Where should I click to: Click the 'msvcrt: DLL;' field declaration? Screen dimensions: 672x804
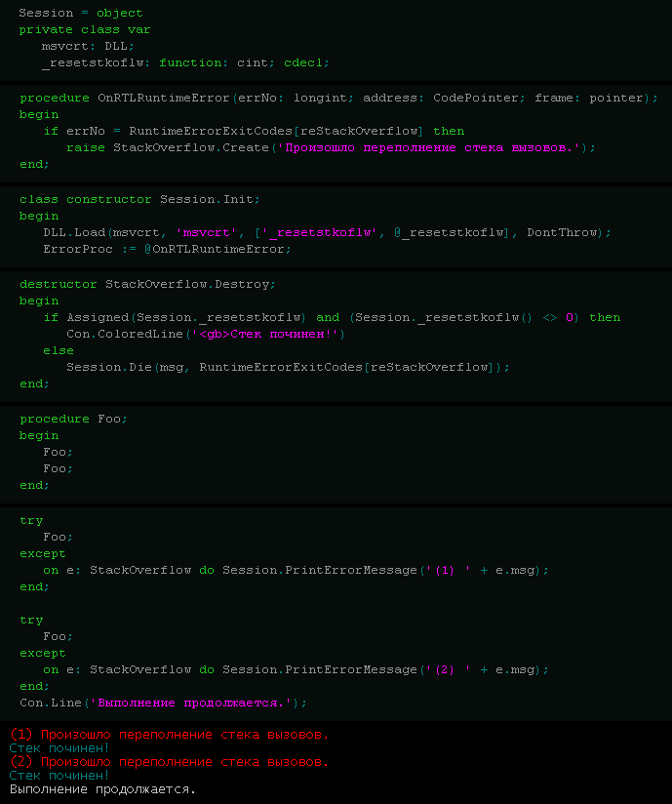(x=88, y=47)
